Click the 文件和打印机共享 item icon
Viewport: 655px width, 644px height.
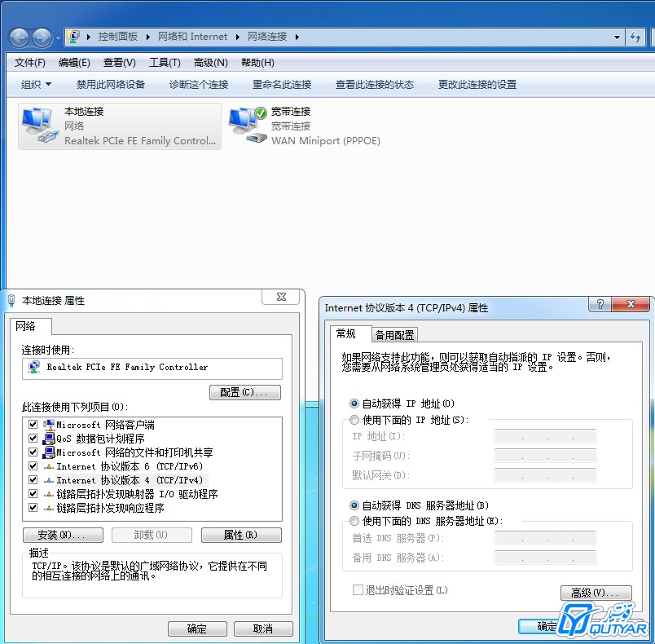[49, 452]
